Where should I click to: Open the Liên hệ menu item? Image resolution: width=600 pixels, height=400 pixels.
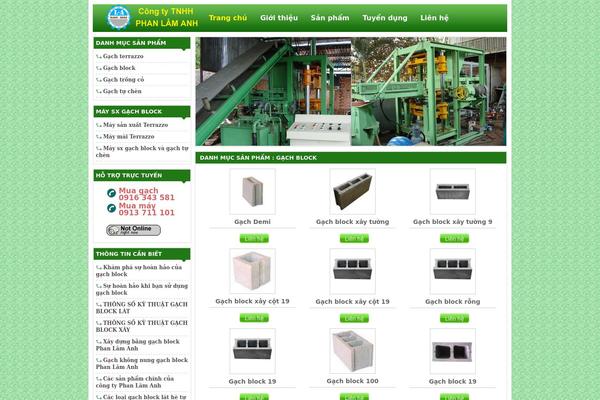point(434,18)
